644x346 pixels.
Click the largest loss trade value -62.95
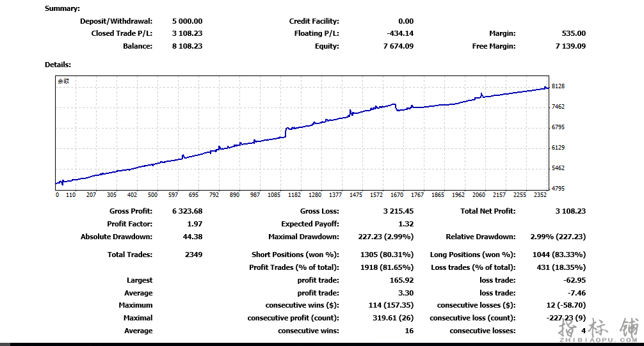coord(575,280)
